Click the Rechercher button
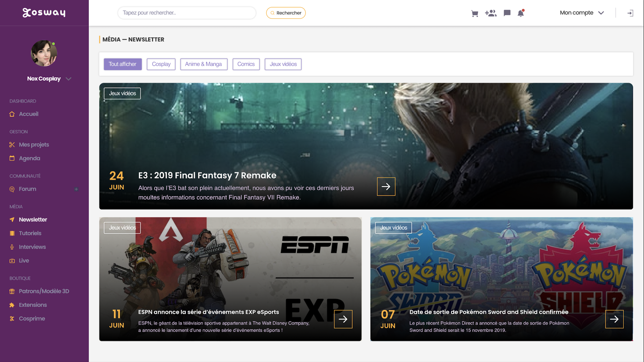 (285, 13)
